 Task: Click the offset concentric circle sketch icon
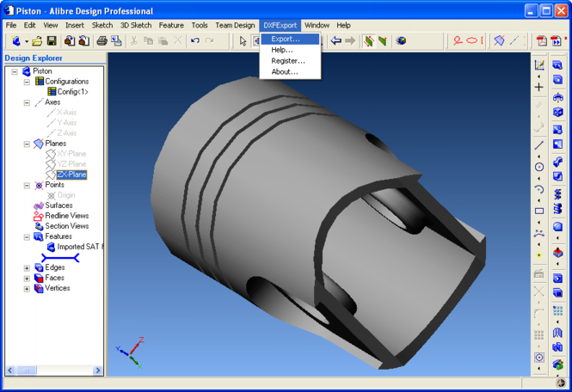[x=539, y=358]
